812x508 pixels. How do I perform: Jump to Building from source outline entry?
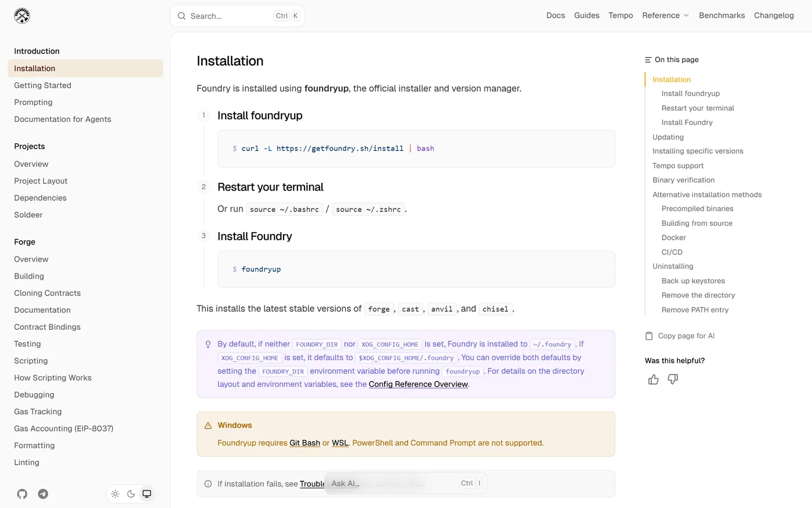(x=697, y=223)
